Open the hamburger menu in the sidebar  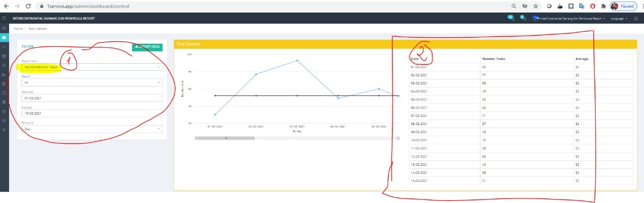[4, 19]
